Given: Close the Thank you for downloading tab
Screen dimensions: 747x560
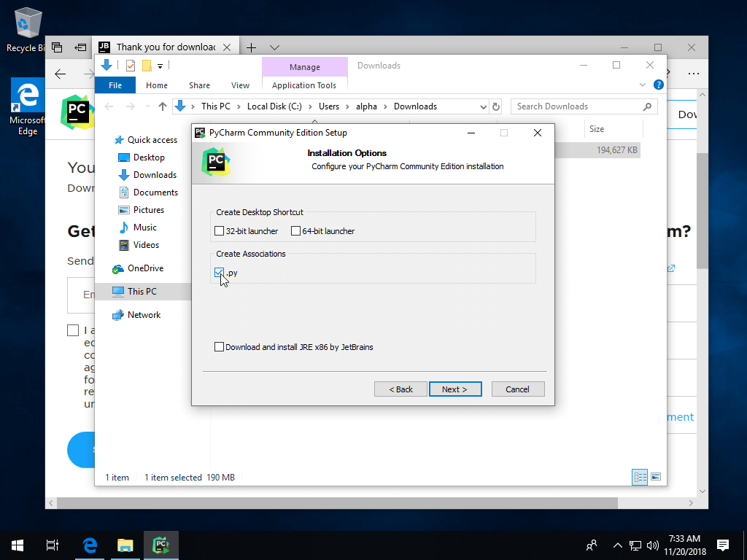Looking at the screenshot, I should [228, 47].
